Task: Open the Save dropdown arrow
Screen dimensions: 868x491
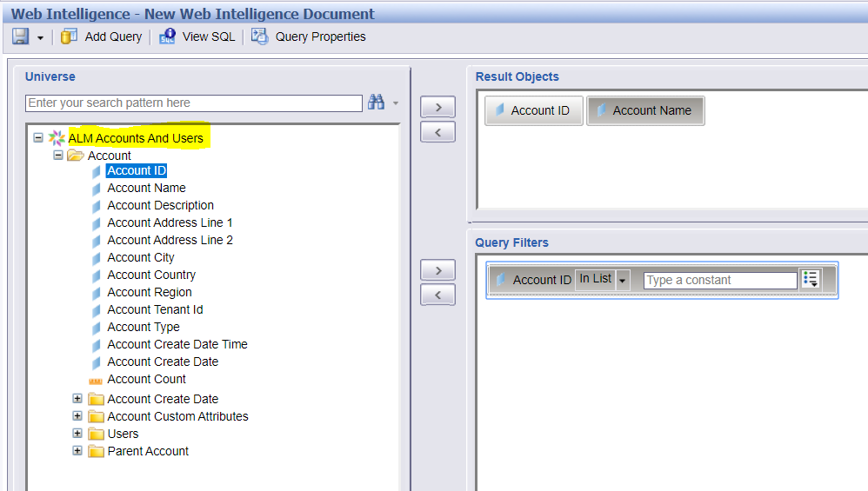Action: click(40, 38)
